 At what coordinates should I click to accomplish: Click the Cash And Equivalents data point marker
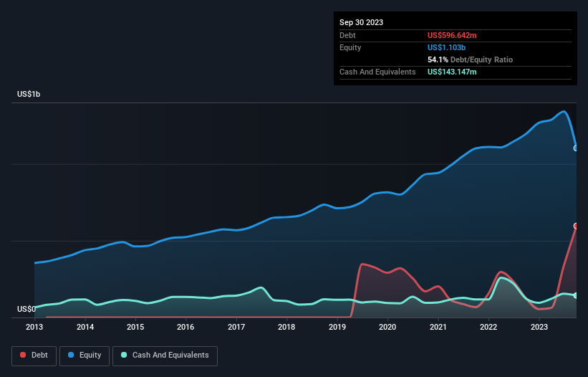point(576,295)
